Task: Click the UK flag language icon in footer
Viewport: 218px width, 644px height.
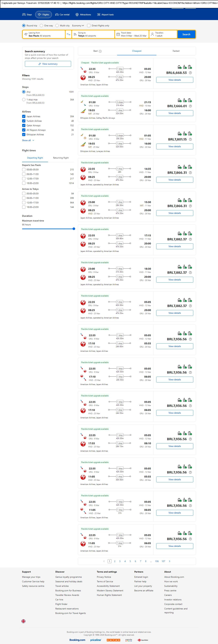Action: pos(23,621)
